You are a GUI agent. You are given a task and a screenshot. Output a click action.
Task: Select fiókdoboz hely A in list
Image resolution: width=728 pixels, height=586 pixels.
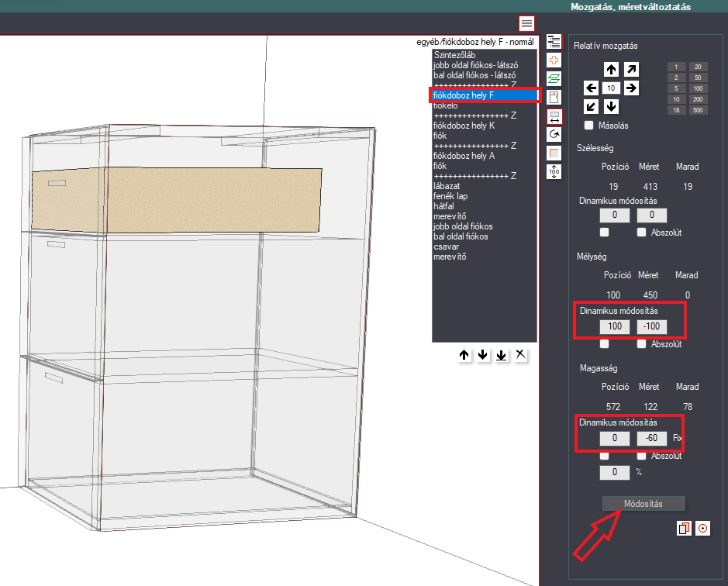click(x=464, y=156)
